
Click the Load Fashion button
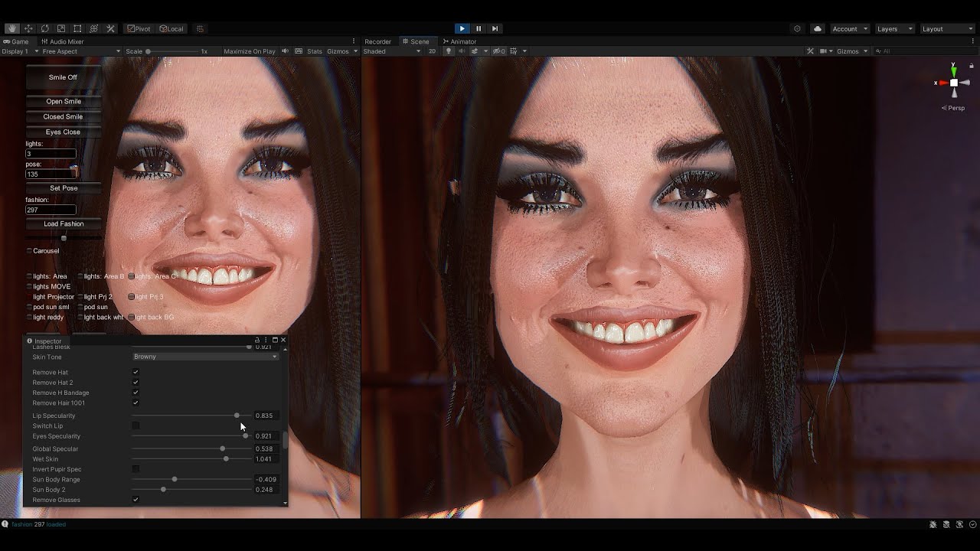click(x=64, y=223)
